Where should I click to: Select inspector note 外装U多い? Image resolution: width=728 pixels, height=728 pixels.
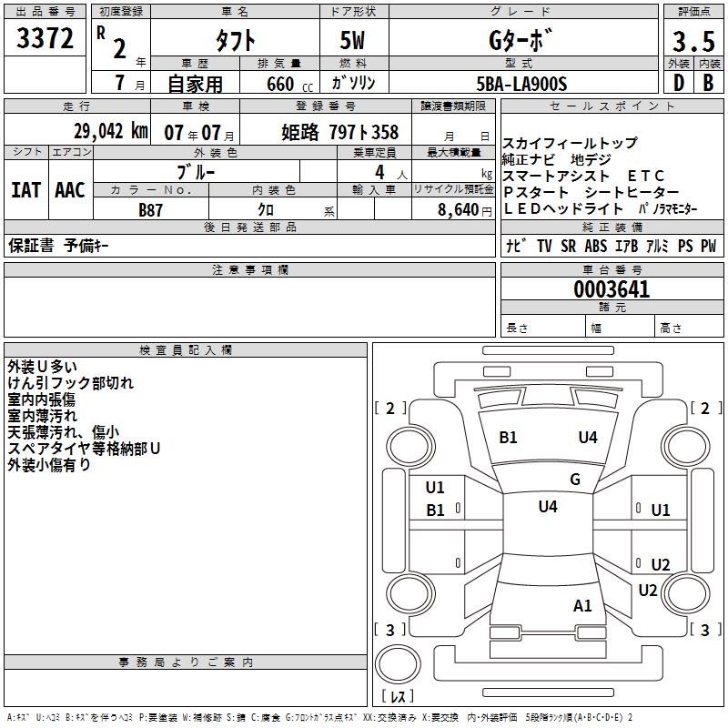42,367
